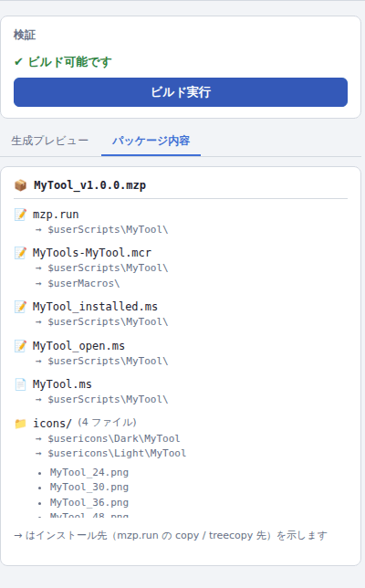Click the page icon beside MyTool.ms
365x588 pixels.
point(20,384)
